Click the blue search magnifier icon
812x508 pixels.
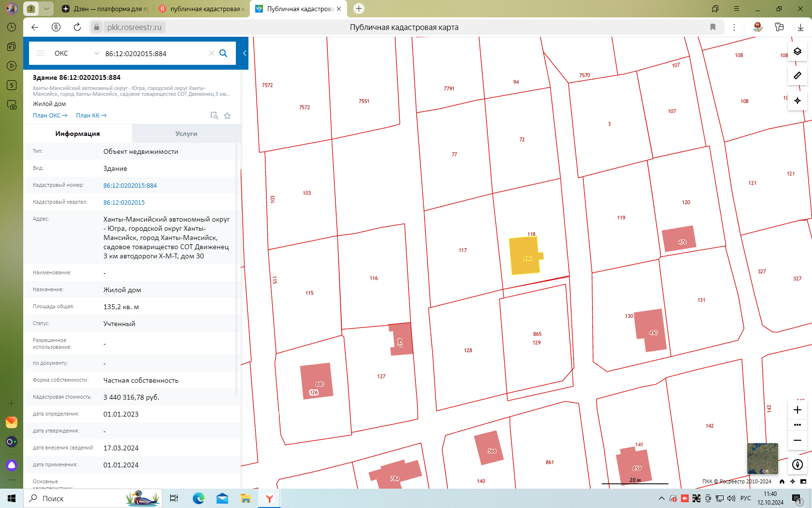[x=223, y=53]
